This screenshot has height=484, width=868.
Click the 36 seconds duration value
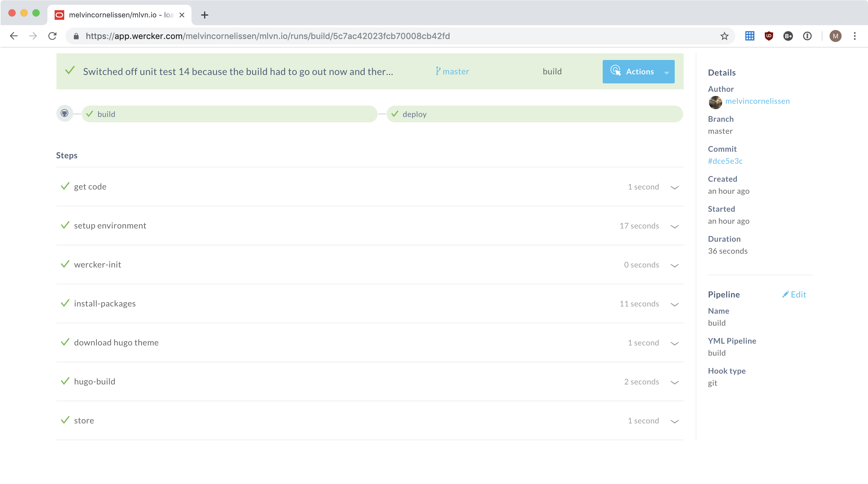(x=728, y=251)
